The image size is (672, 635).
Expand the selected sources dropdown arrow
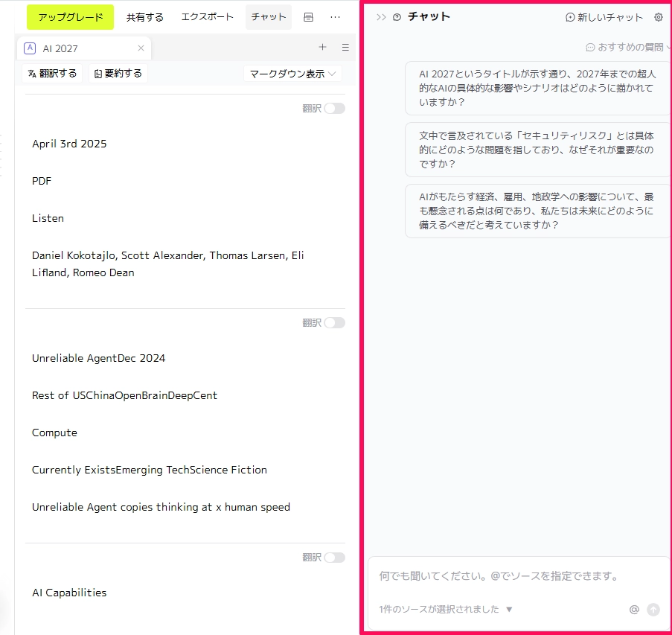(509, 609)
